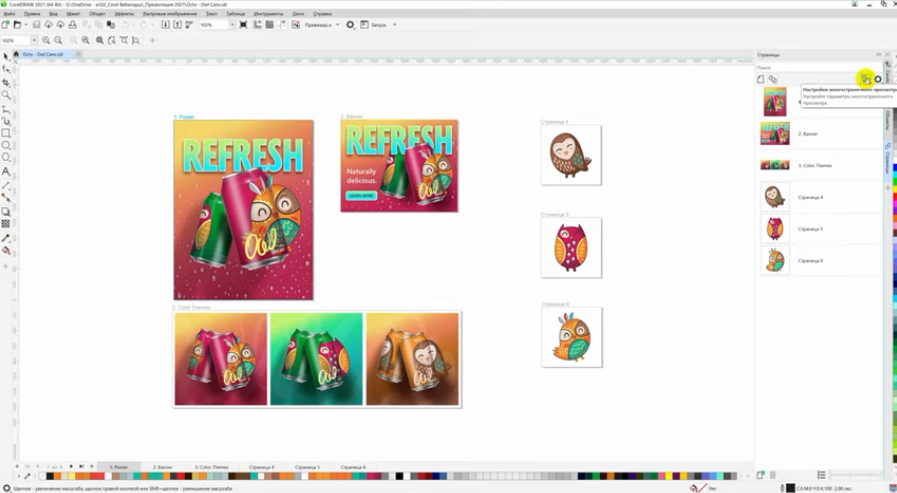Select 2: Banner thumbnail in Pages docker
Image resolution: width=897 pixels, height=493 pixels.
coord(775,133)
